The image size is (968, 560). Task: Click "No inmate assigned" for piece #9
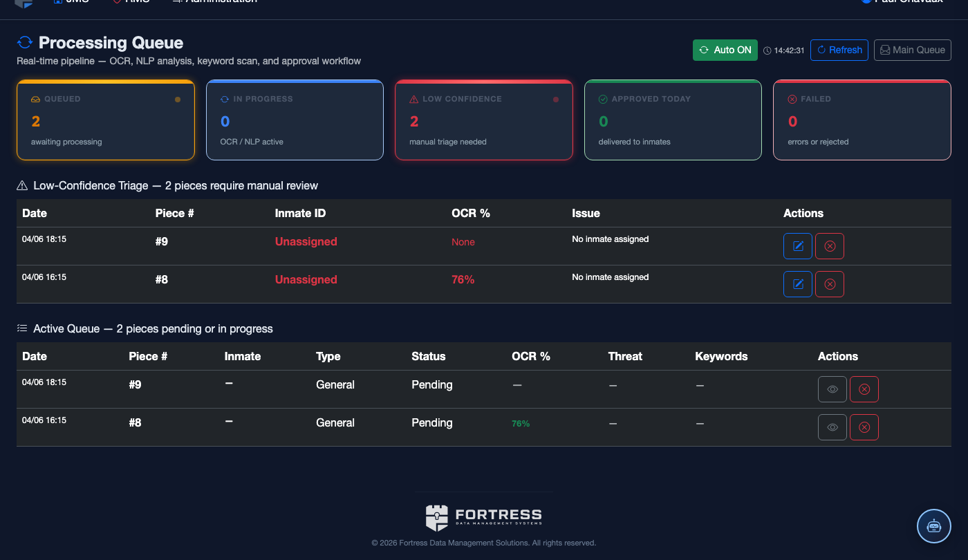[611, 239]
